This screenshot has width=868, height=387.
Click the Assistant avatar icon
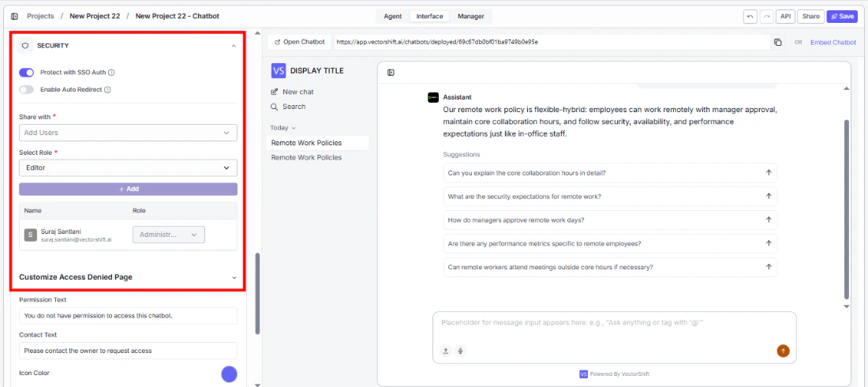[433, 97]
